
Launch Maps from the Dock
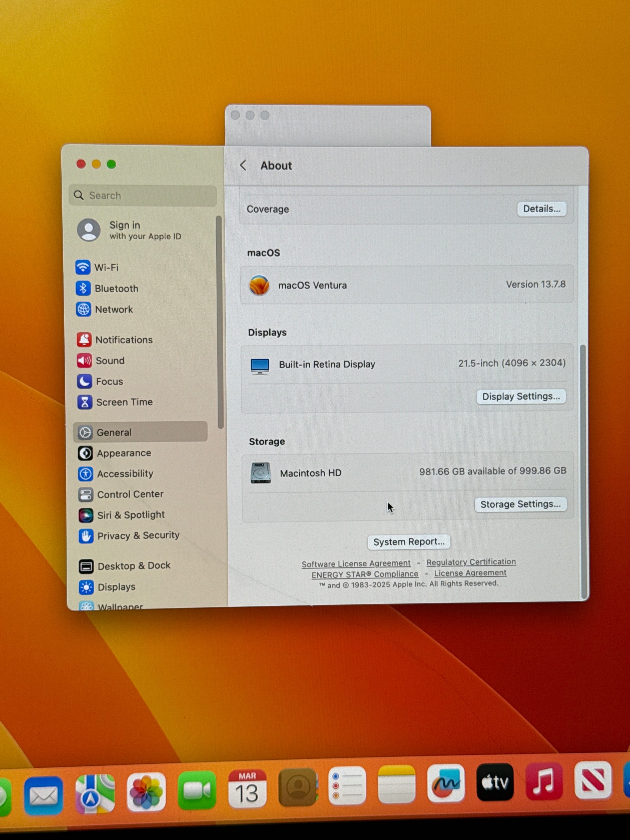point(95,794)
